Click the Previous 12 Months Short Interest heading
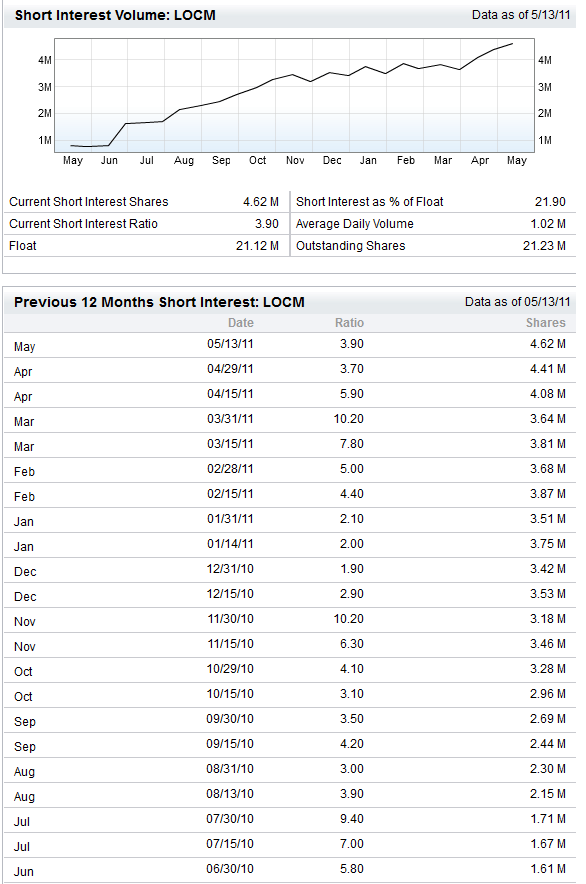This screenshot has height=884, width=586. (159, 302)
